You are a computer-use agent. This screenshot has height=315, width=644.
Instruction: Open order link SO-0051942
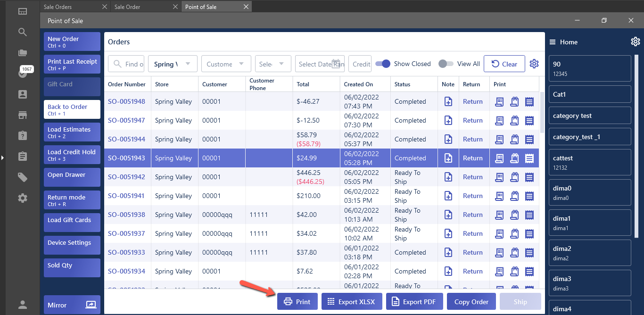pos(126,177)
